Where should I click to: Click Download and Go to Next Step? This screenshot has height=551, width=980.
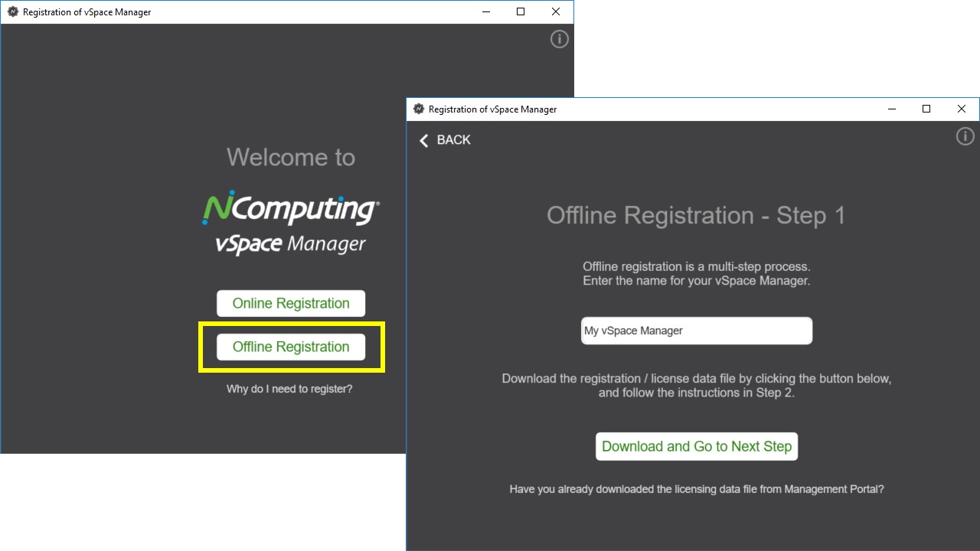pos(697,446)
